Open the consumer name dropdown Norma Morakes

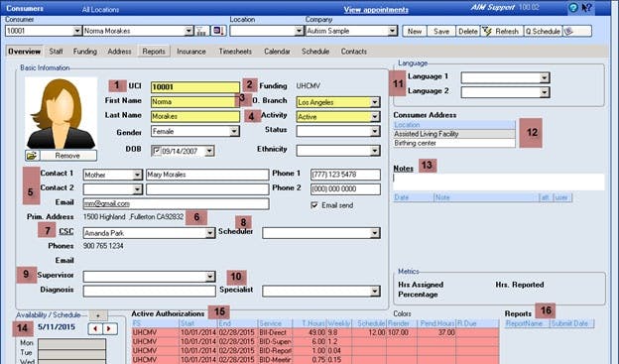188,31
